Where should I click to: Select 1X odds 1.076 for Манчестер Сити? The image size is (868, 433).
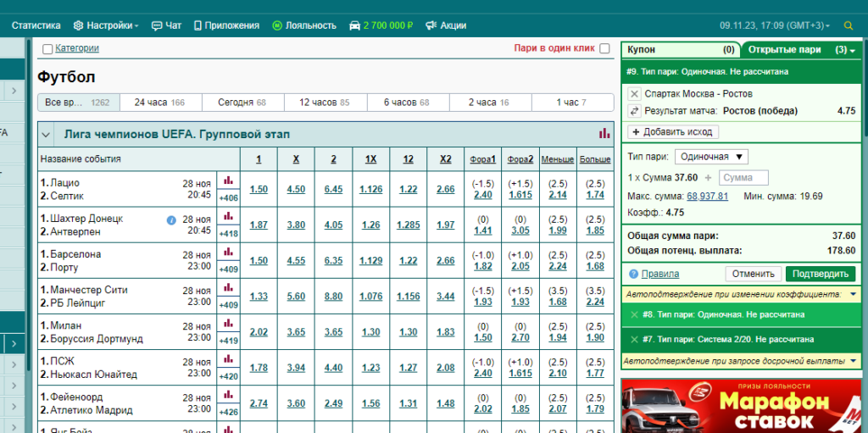click(370, 297)
